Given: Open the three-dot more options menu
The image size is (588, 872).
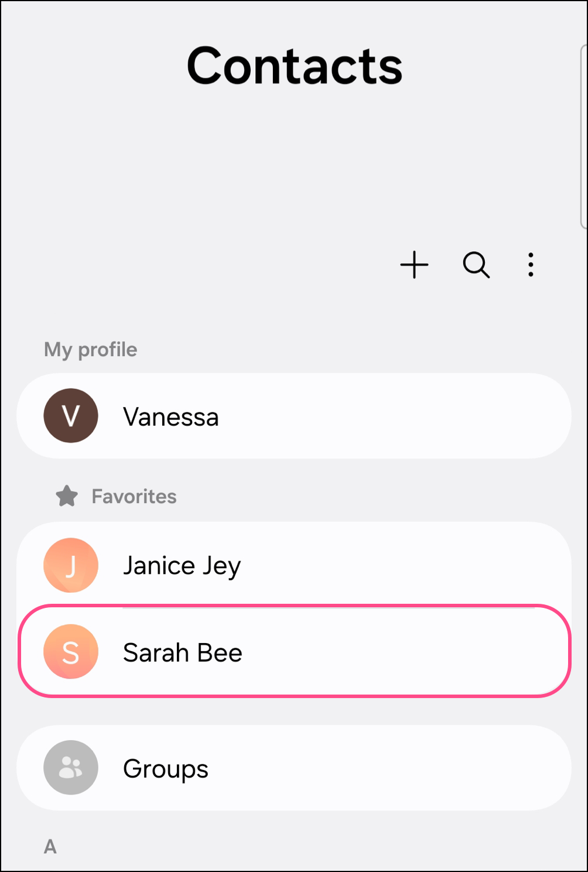Looking at the screenshot, I should [531, 265].
